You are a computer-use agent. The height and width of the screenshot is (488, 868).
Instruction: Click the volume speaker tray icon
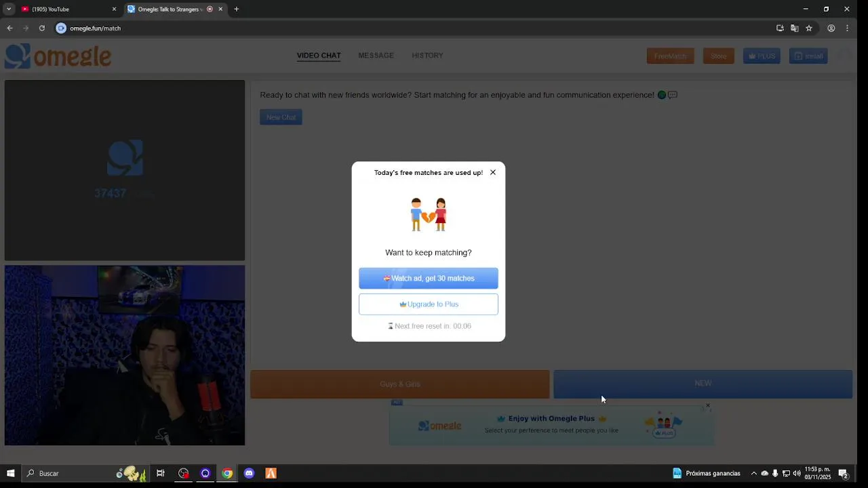797,474
